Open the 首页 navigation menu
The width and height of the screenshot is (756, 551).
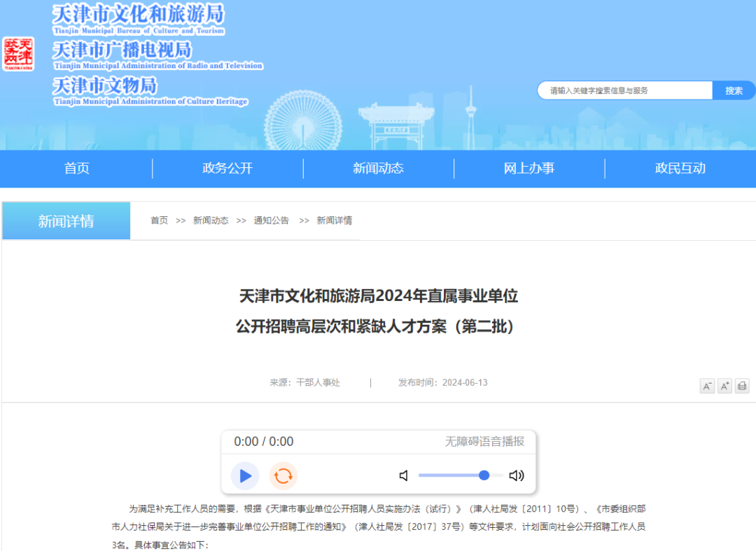tap(76, 168)
